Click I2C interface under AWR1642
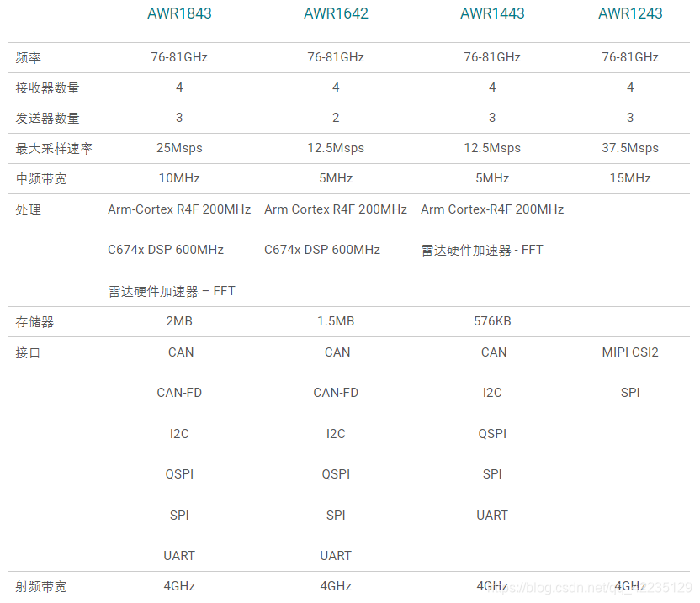 336,433
